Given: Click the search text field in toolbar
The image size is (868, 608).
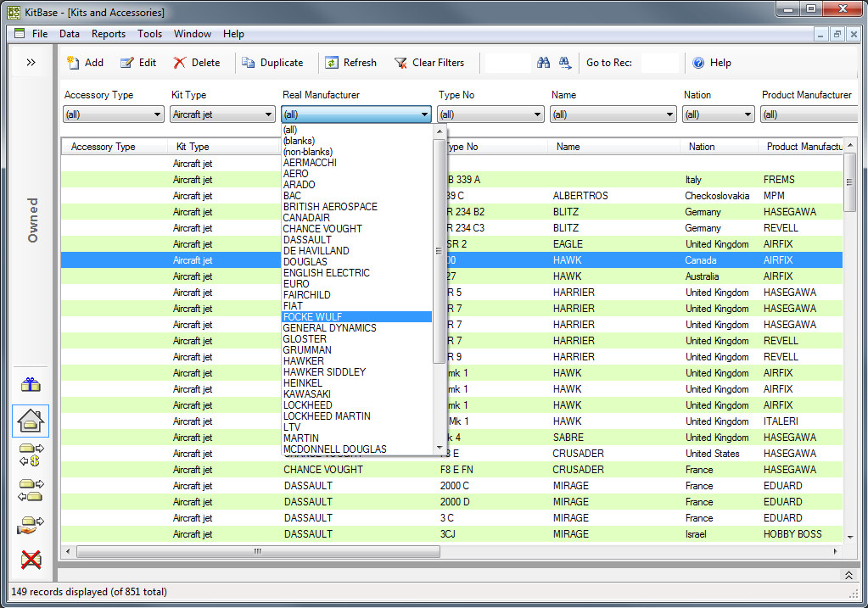Looking at the screenshot, I should click(x=507, y=63).
